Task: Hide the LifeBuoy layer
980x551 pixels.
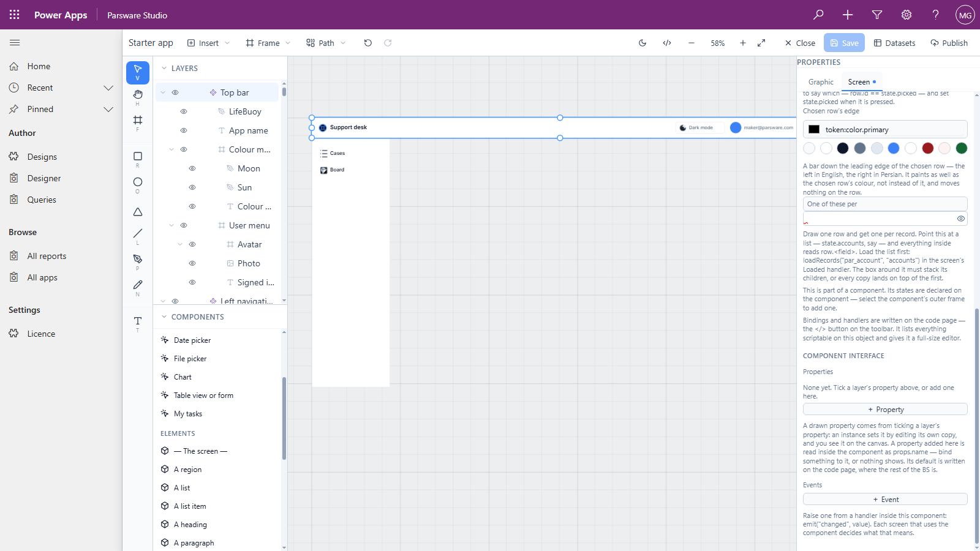Action: click(x=184, y=111)
